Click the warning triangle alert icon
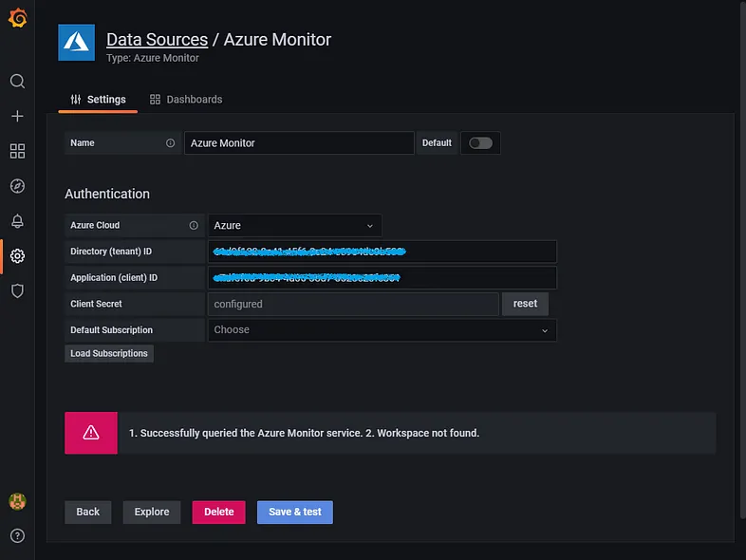This screenshot has height=560, width=746. [91, 433]
